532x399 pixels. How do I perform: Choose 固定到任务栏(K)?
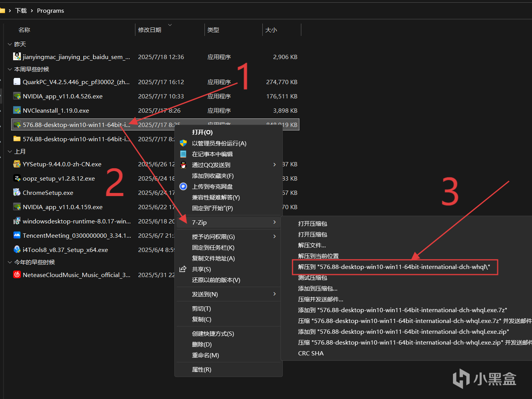click(x=213, y=247)
